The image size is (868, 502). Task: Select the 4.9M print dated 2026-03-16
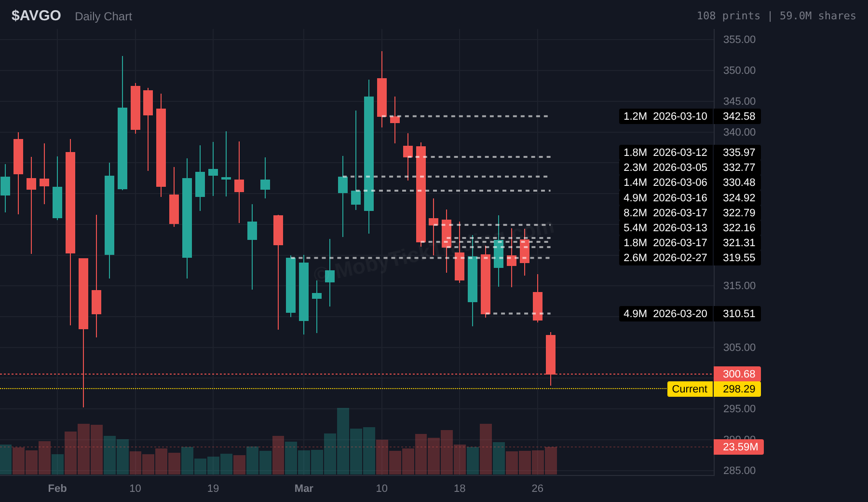[665, 198]
